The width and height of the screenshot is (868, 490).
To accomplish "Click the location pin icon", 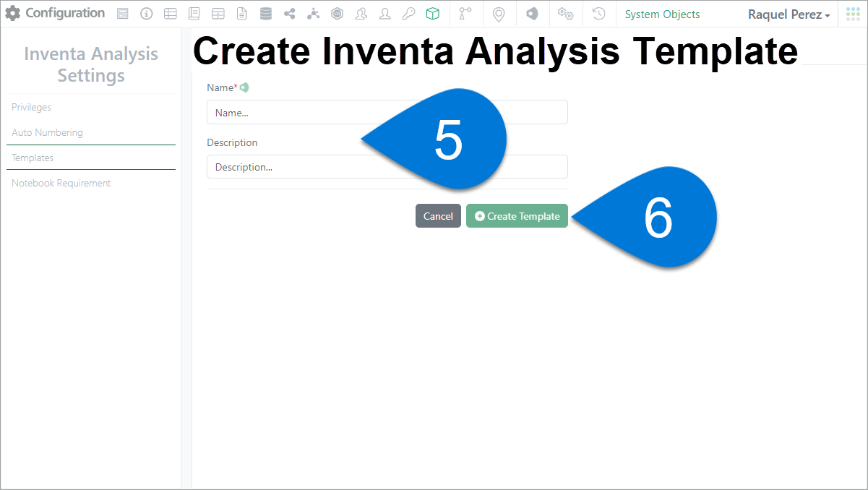I will pos(498,14).
